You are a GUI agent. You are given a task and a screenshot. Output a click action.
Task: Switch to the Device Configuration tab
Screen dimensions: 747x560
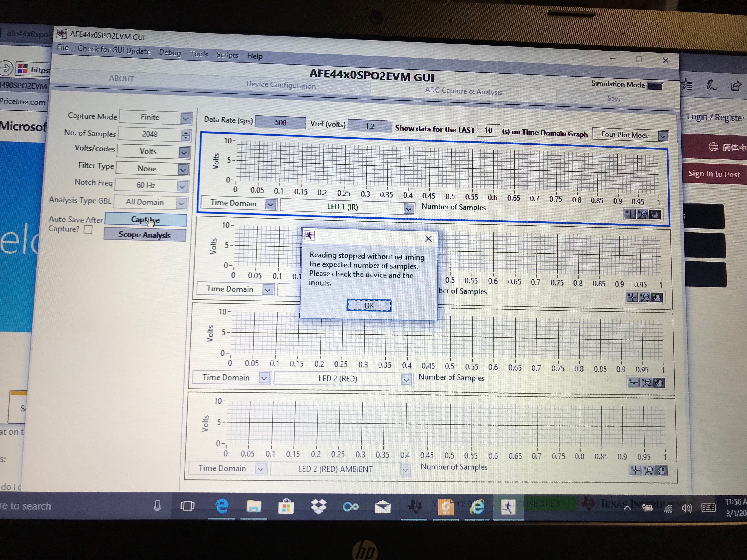pyautogui.click(x=281, y=85)
